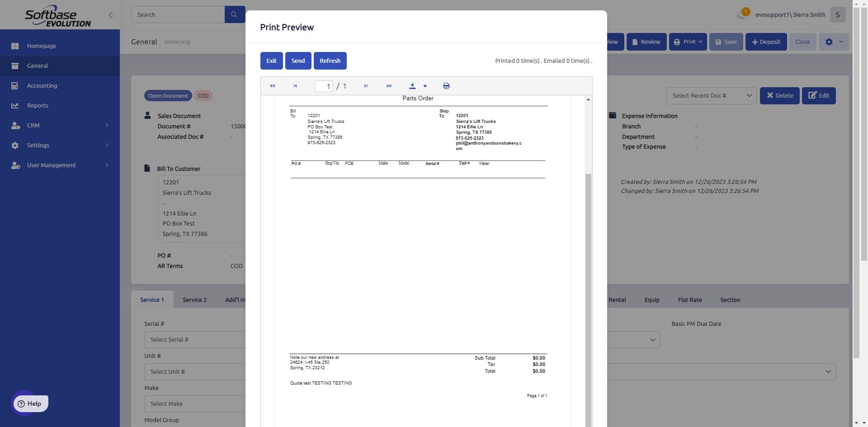Click the Deposit button
868x427 pixels.
[766, 42]
